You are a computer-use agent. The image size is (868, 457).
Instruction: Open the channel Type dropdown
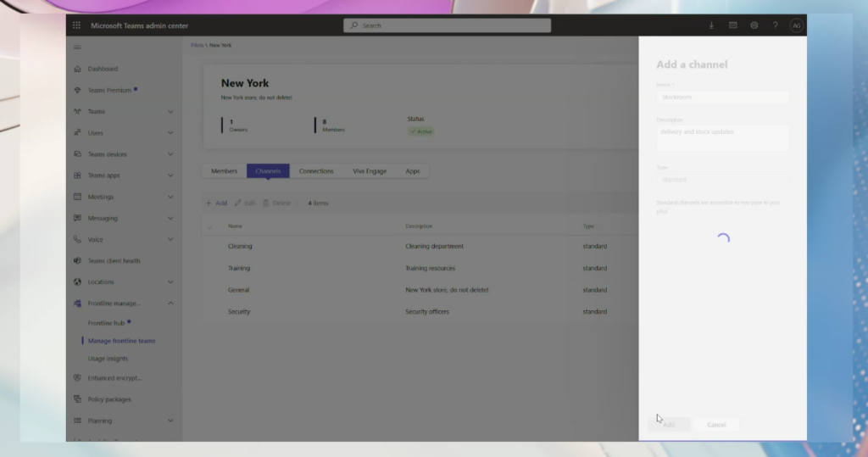tap(722, 180)
